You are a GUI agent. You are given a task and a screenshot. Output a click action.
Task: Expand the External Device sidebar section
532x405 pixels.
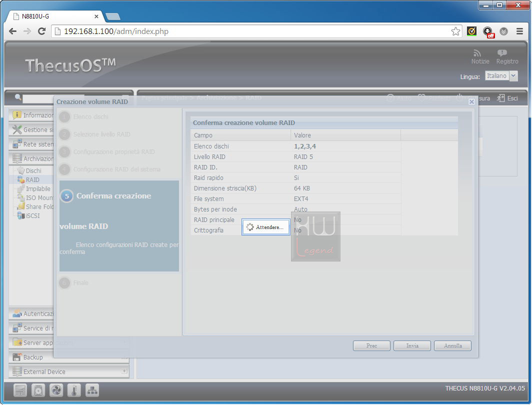(69, 372)
